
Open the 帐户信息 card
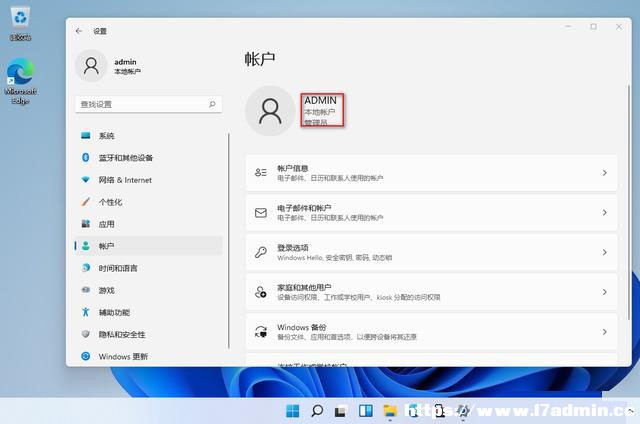[x=431, y=173]
